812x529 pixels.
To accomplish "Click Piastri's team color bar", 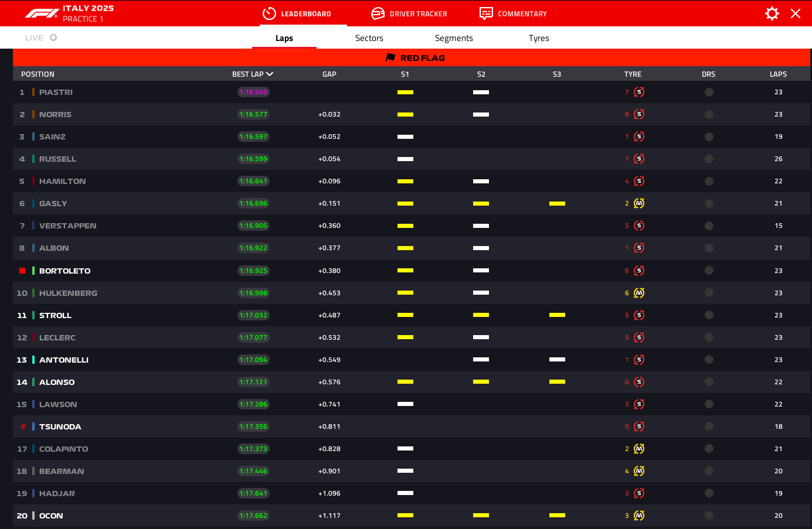I will (x=33, y=92).
